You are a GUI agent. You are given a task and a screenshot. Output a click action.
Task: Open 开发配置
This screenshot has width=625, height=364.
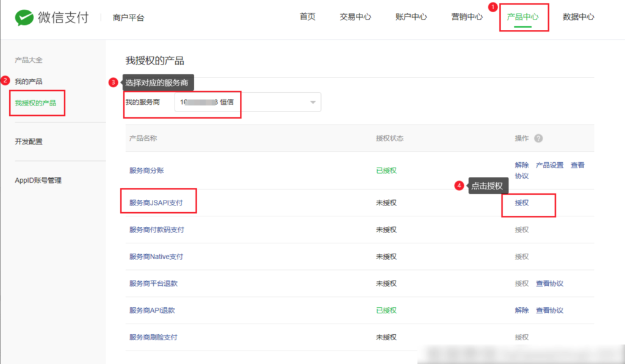tap(29, 141)
